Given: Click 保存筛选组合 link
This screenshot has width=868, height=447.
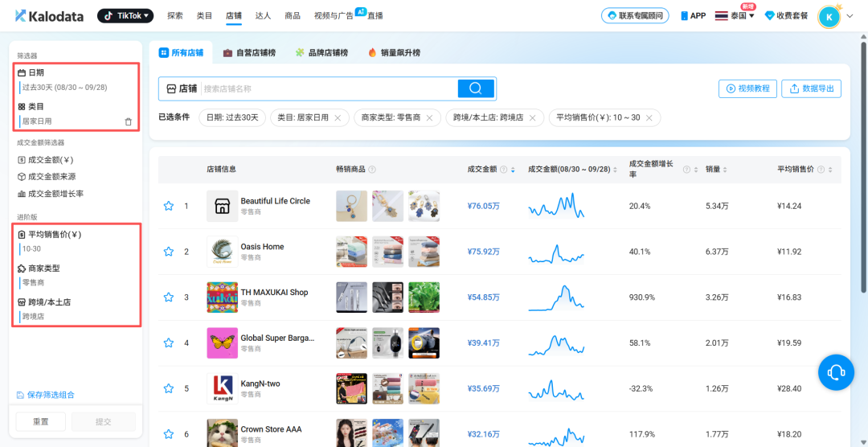Looking at the screenshot, I should point(50,395).
